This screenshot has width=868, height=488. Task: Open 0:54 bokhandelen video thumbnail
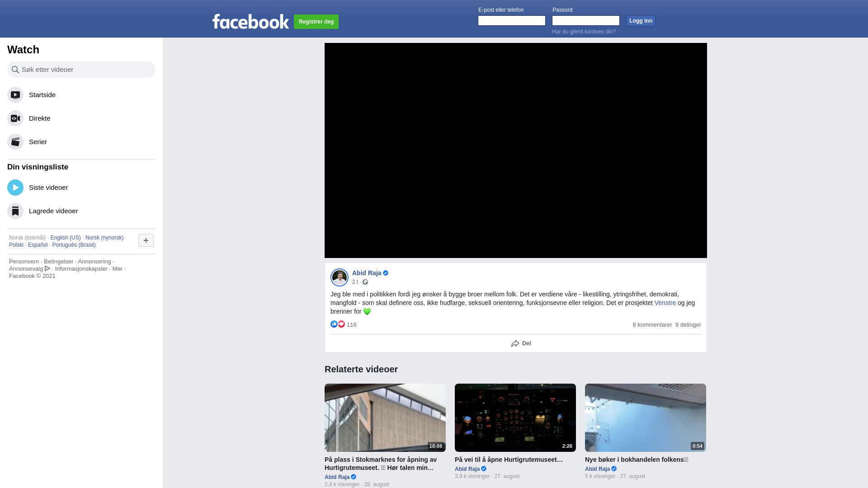646,418
